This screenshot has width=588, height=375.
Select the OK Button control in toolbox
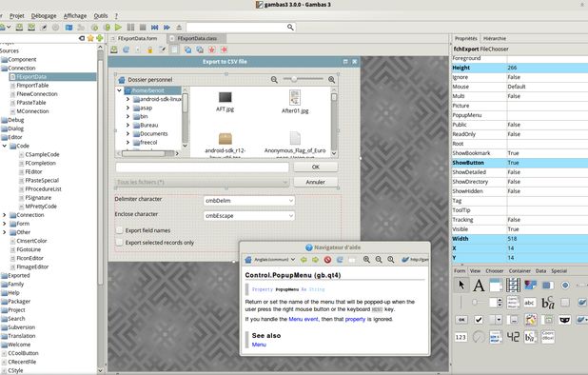[461, 320]
